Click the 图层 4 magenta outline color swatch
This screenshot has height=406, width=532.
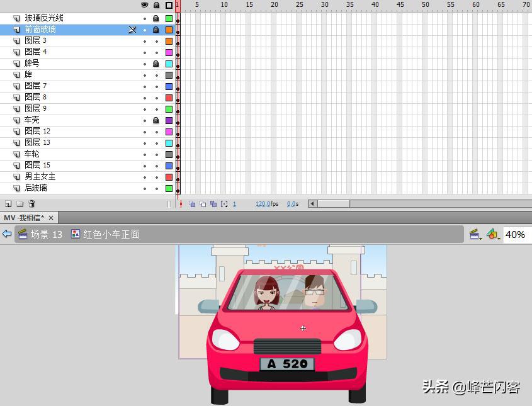pos(169,52)
